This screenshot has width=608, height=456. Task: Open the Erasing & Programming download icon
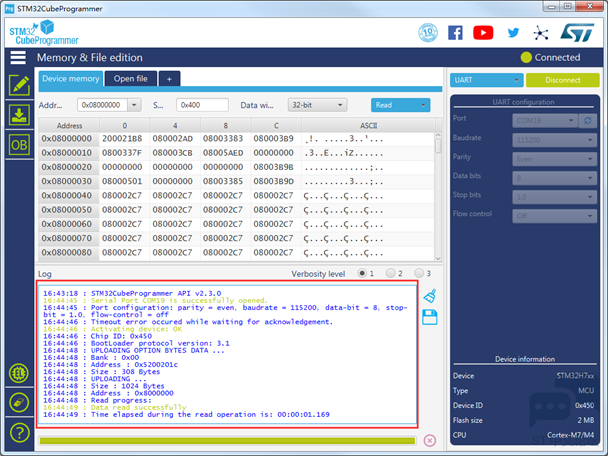[19, 115]
